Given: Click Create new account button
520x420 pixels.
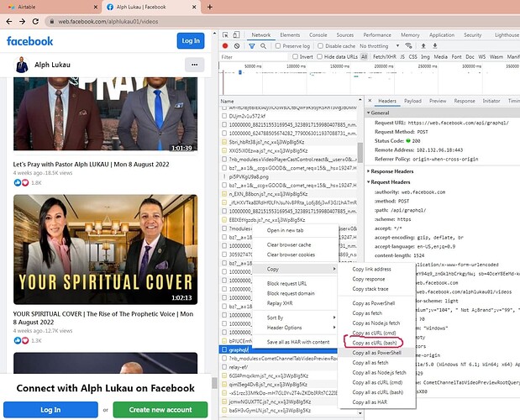Looking at the screenshot, I should tap(160, 410).
